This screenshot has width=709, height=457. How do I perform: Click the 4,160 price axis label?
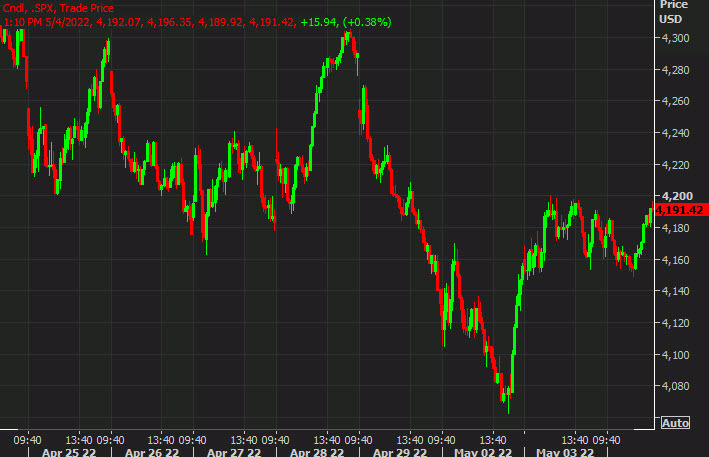676,260
